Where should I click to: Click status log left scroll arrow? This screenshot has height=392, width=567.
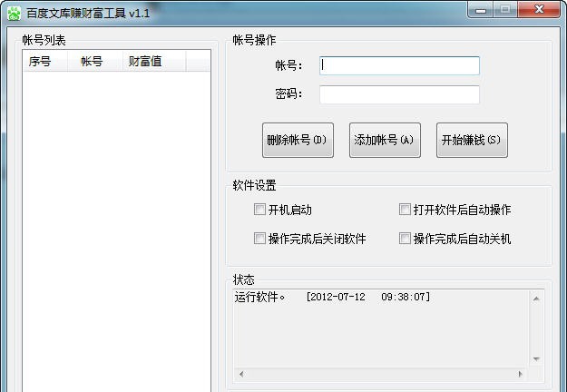tap(241, 374)
